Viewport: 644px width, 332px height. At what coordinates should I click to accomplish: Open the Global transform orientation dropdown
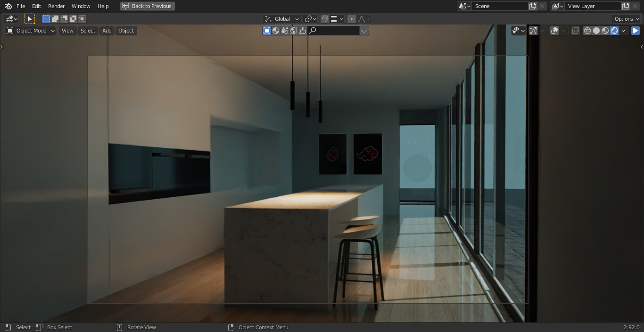pos(281,19)
